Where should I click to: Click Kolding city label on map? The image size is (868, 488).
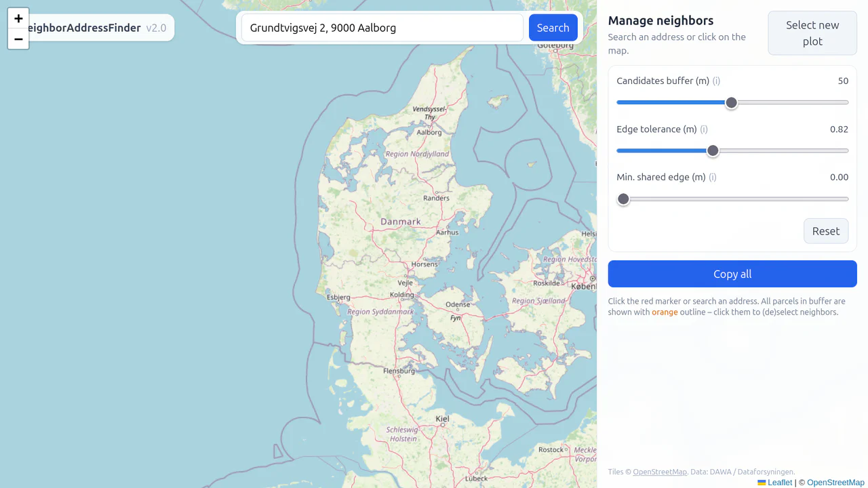tap(402, 295)
